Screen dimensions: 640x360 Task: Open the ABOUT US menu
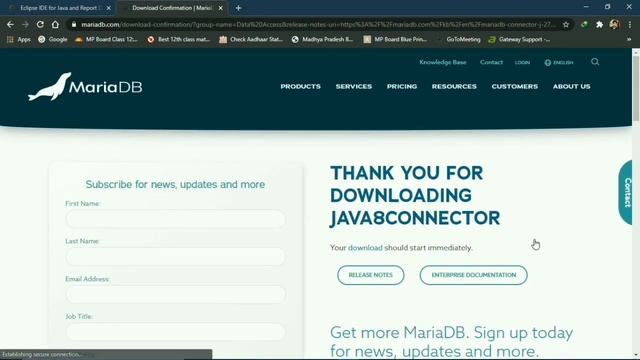point(571,87)
